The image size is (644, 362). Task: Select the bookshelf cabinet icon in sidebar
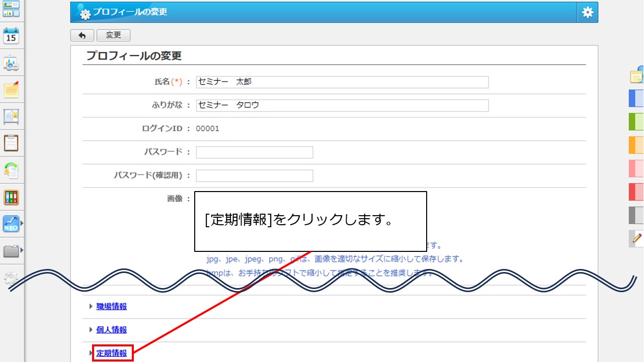tap(11, 197)
